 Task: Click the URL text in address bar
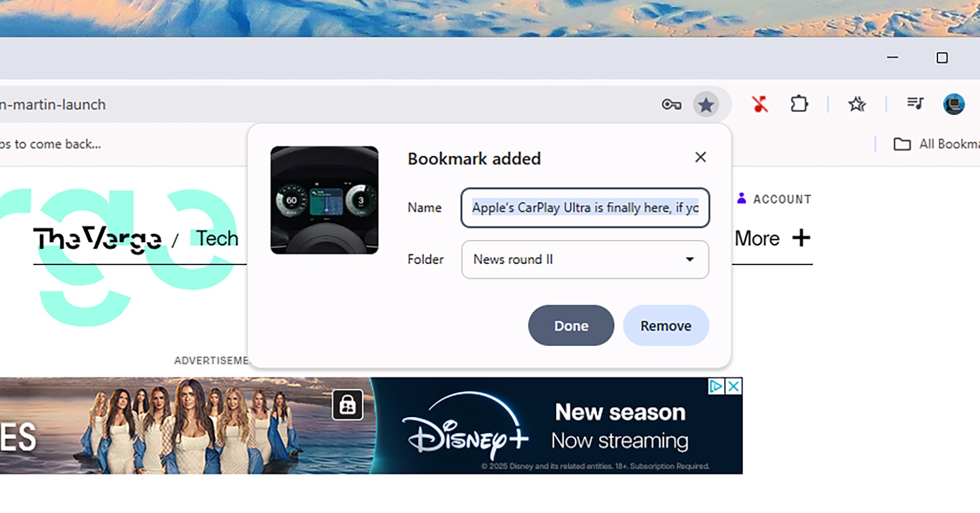[53, 104]
